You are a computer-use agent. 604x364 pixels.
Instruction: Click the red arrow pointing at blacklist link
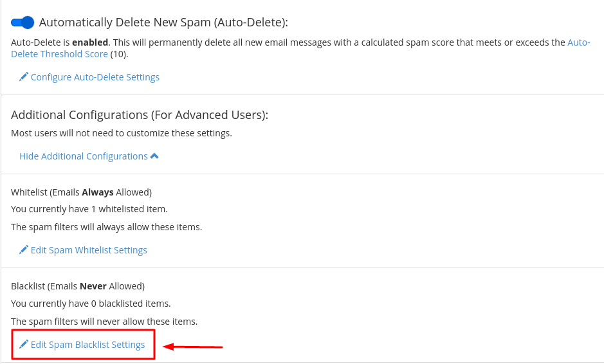click(x=193, y=347)
